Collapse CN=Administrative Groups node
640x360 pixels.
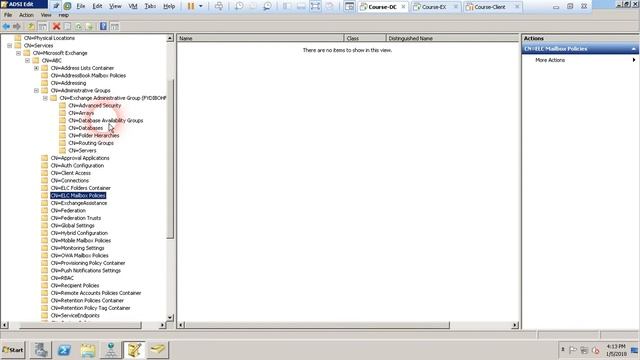[x=36, y=91]
